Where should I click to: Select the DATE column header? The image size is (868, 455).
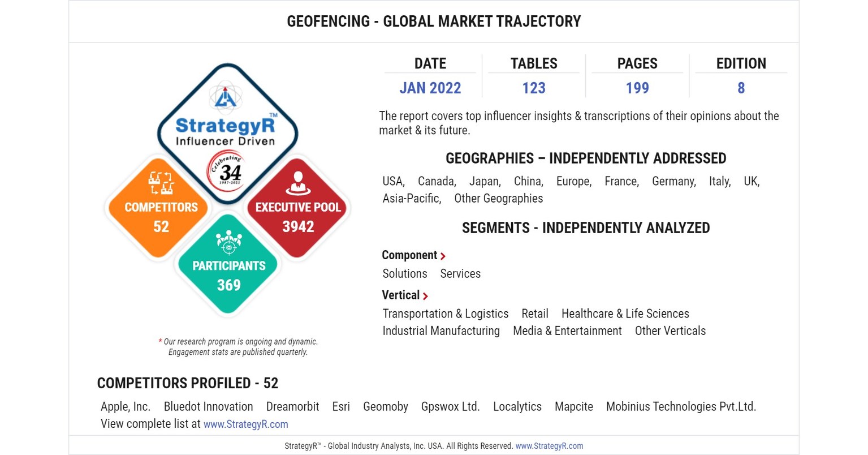pyautogui.click(x=430, y=63)
